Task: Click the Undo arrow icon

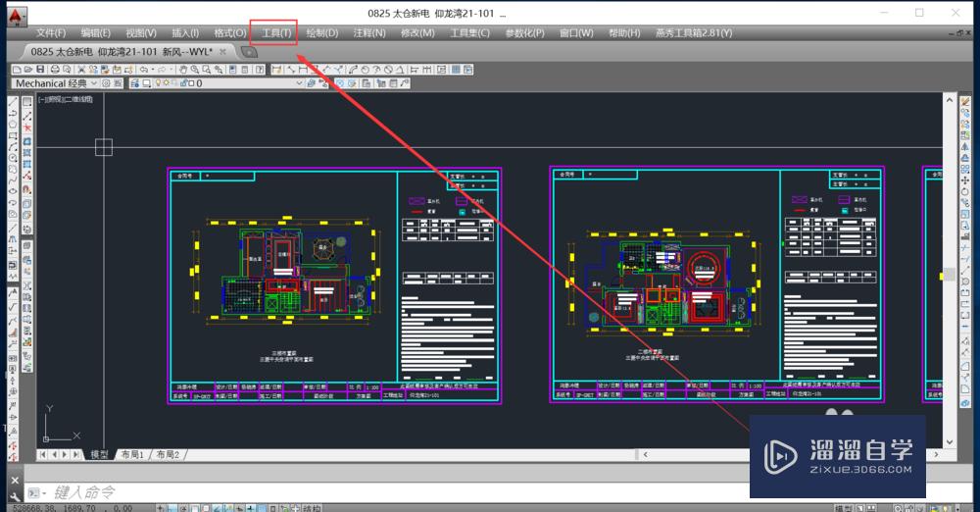Action: pyautogui.click(x=144, y=70)
